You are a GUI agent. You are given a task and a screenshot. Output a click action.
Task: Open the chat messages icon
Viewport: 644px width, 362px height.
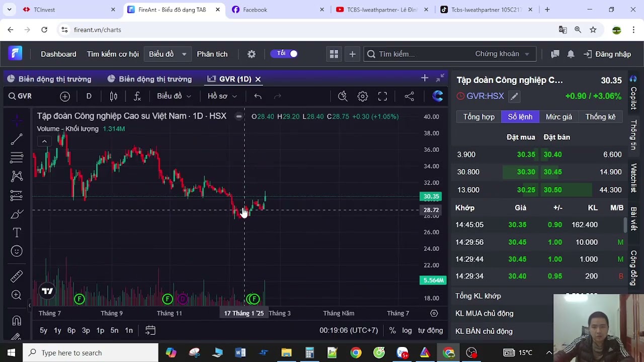click(x=555, y=54)
